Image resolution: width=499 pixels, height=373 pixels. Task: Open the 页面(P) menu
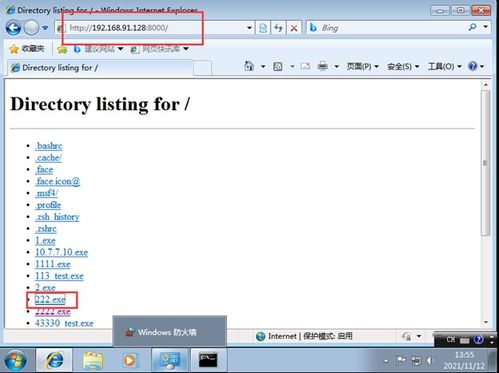(362, 66)
